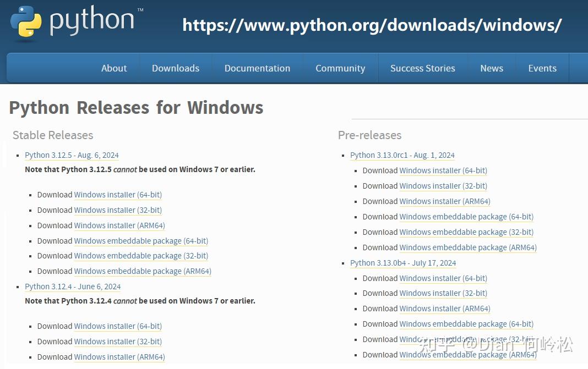
Task: Open the About menu
Action: coord(114,68)
